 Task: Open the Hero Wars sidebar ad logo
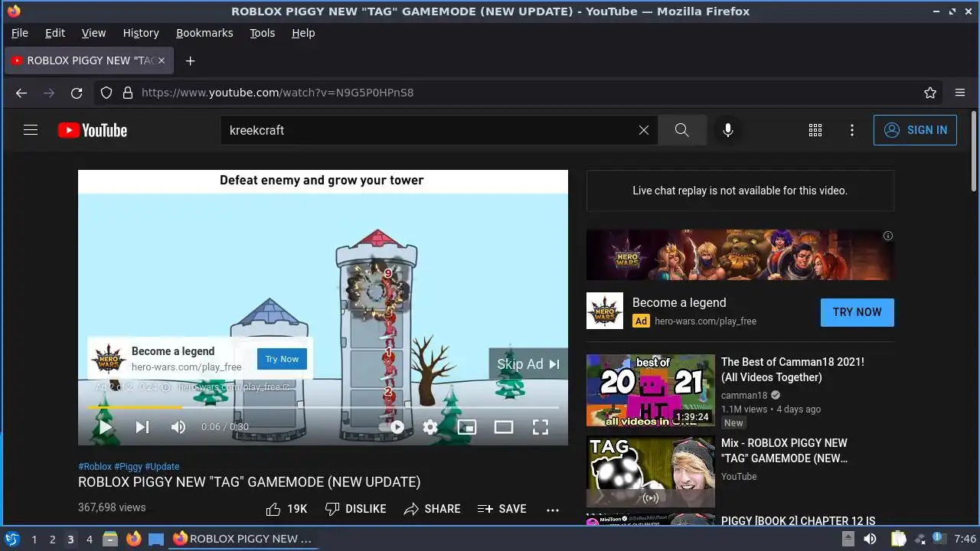click(x=605, y=311)
